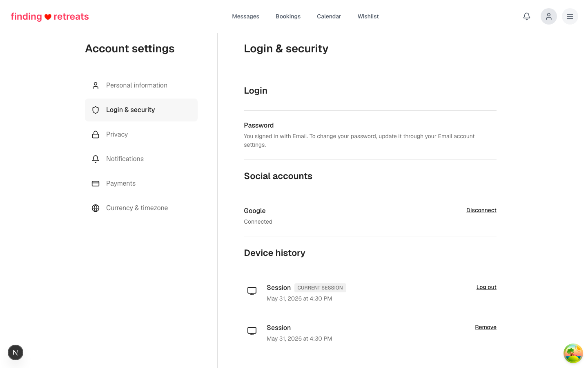Click the bell icon beside Notifications in the sidebar
Viewport: 588px width, 368px height.
tap(96, 159)
